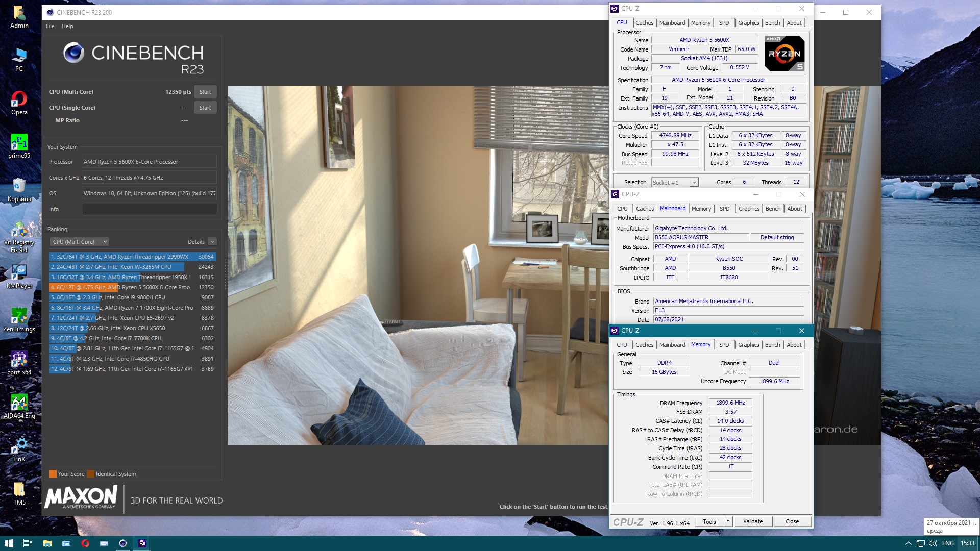Click the Info input field
Image resolution: width=980 pixels, height=551 pixels.
(x=149, y=209)
